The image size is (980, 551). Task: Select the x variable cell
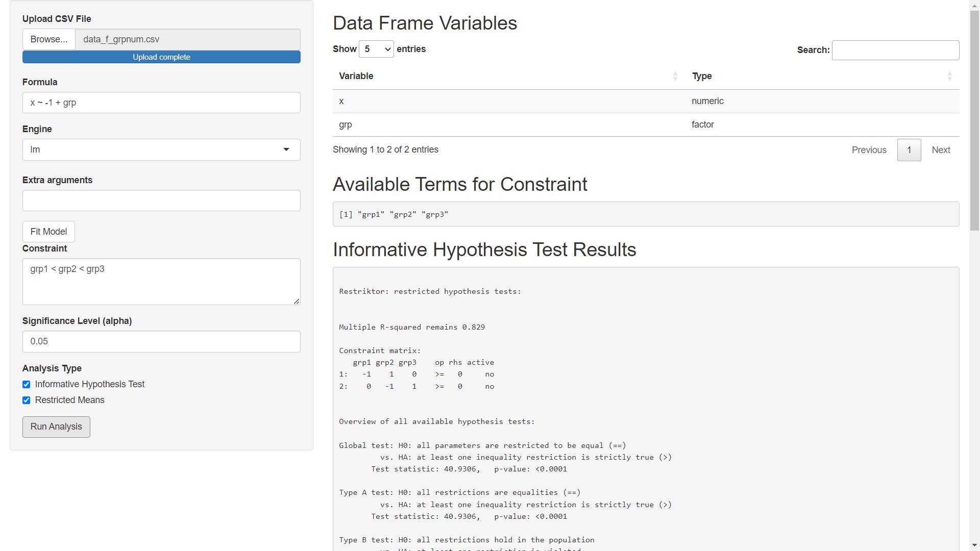[x=509, y=102]
